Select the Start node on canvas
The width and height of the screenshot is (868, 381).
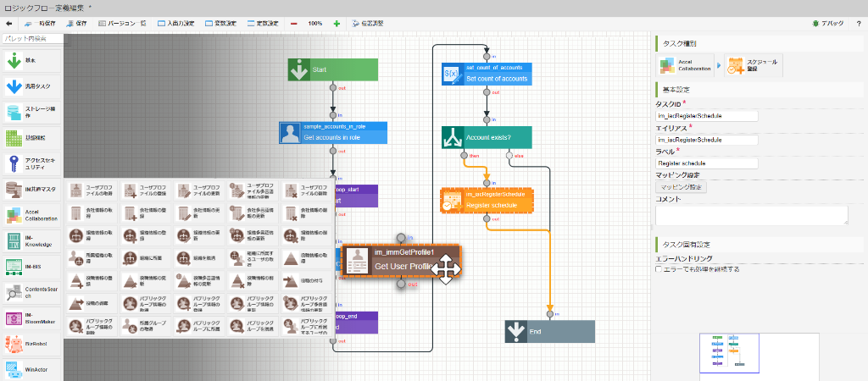[332, 70]
